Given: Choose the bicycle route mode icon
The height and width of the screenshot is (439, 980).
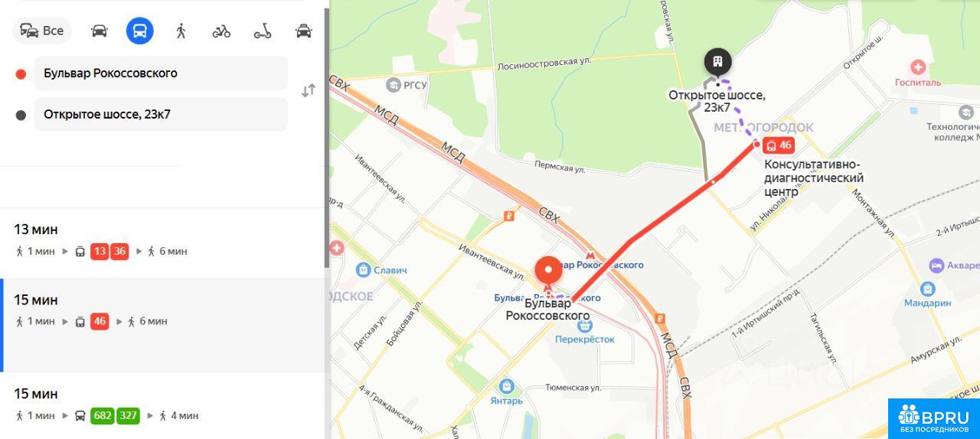Looking at the screenshot, I should click(221, 31).
